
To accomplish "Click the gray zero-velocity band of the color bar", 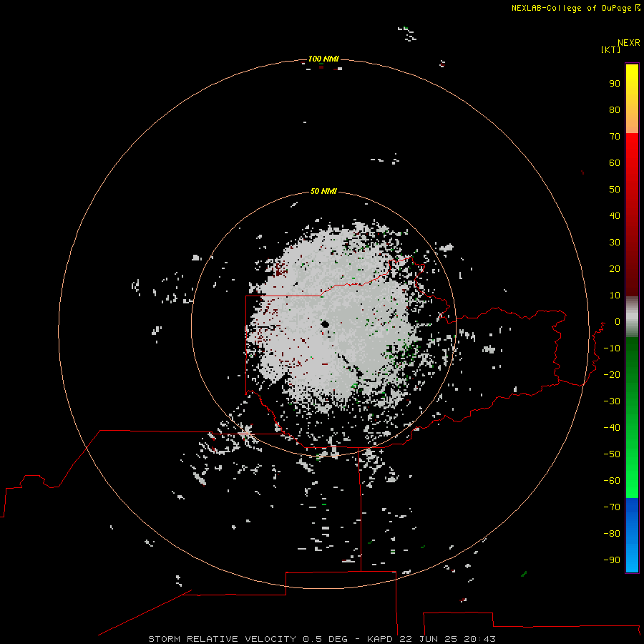I will tap(632, 317).
